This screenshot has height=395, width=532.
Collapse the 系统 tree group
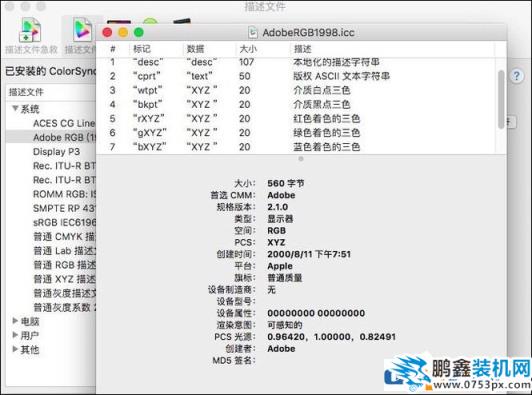coord(15,108)
